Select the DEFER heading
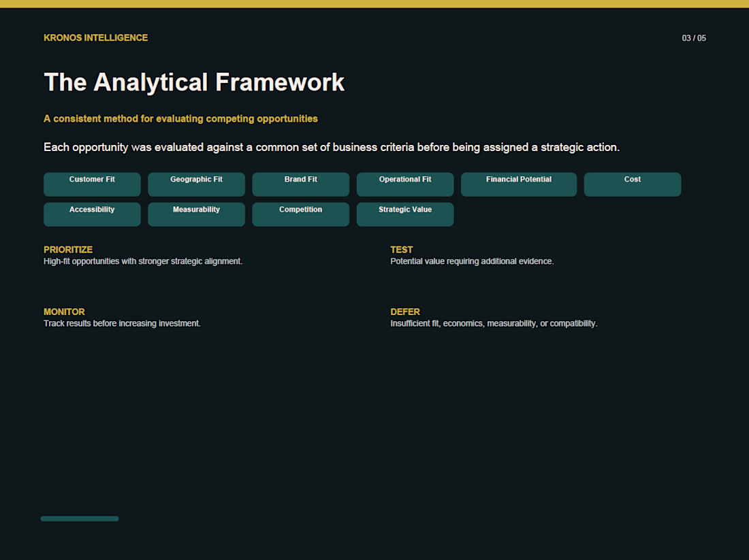749x560 pixels. pyautogui.click(x=405, y=312)
